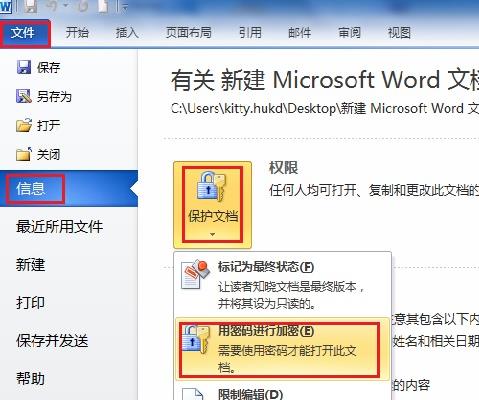Image resolution: width=479 pixels, height=400 pixels.
Task: Select the 信息 section
Action: pos(69,189)
